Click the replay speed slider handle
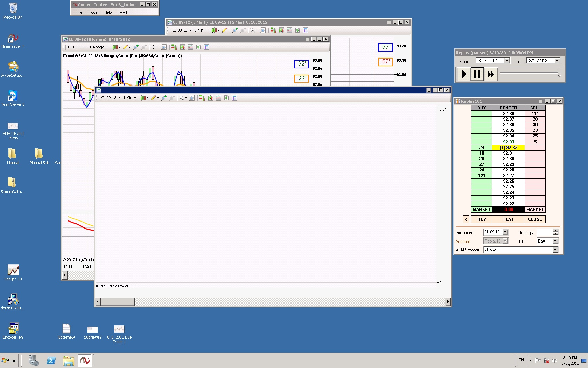 [559, 73]
